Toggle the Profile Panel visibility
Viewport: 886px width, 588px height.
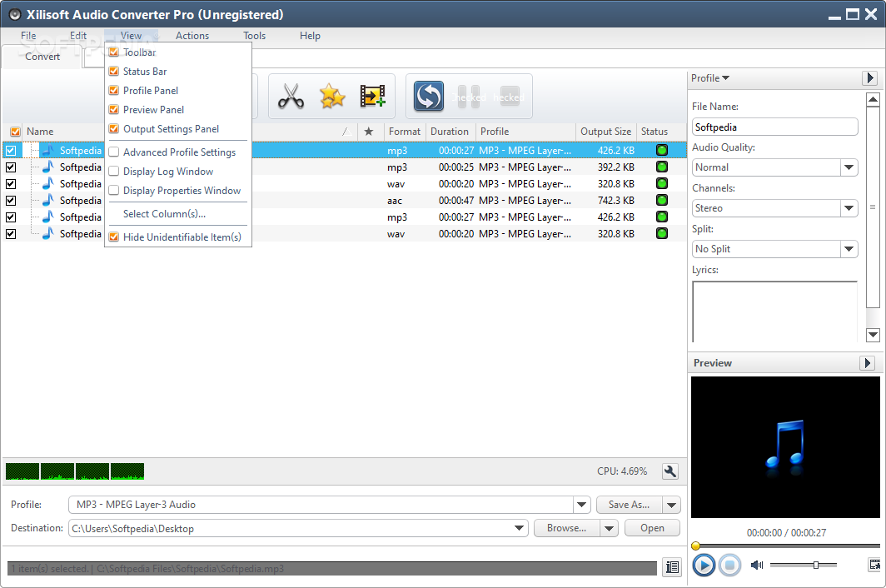pos(113,91)
